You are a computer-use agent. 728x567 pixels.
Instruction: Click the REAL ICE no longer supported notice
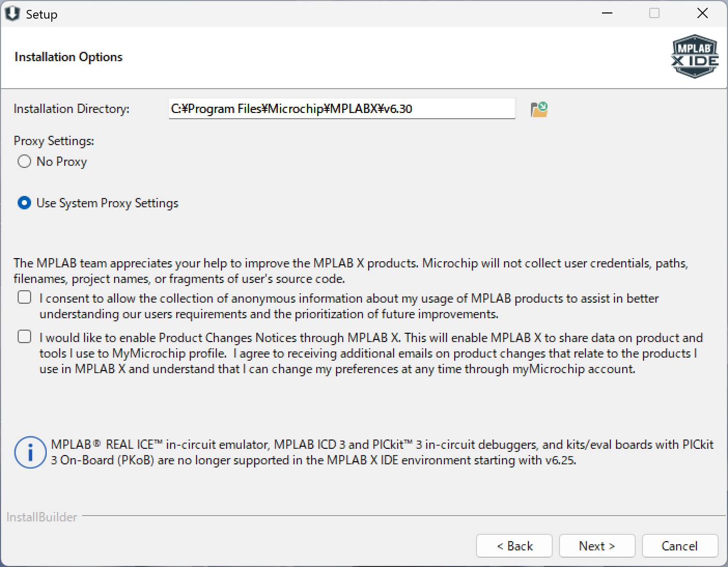[x=382, y=452]
